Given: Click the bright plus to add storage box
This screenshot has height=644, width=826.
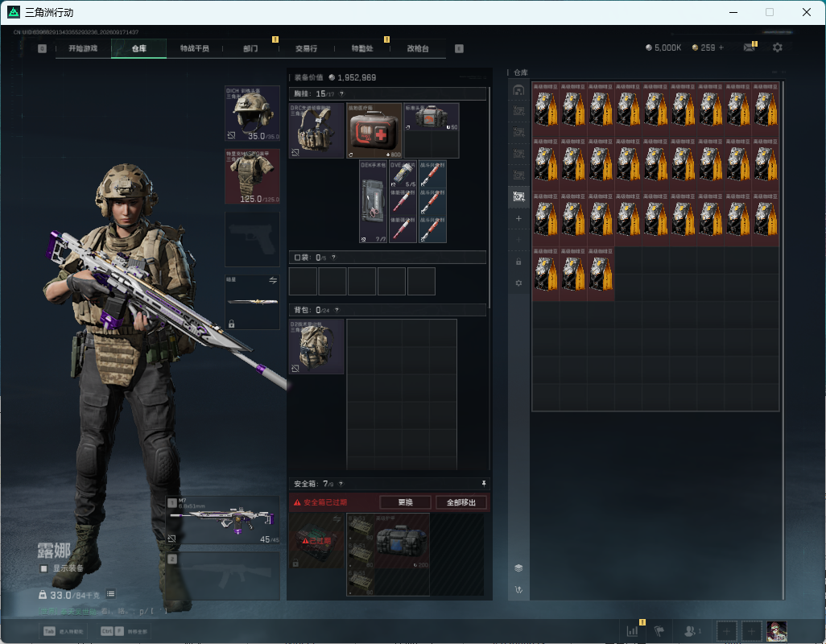Looking at the screenshot, I should (518, 218).
